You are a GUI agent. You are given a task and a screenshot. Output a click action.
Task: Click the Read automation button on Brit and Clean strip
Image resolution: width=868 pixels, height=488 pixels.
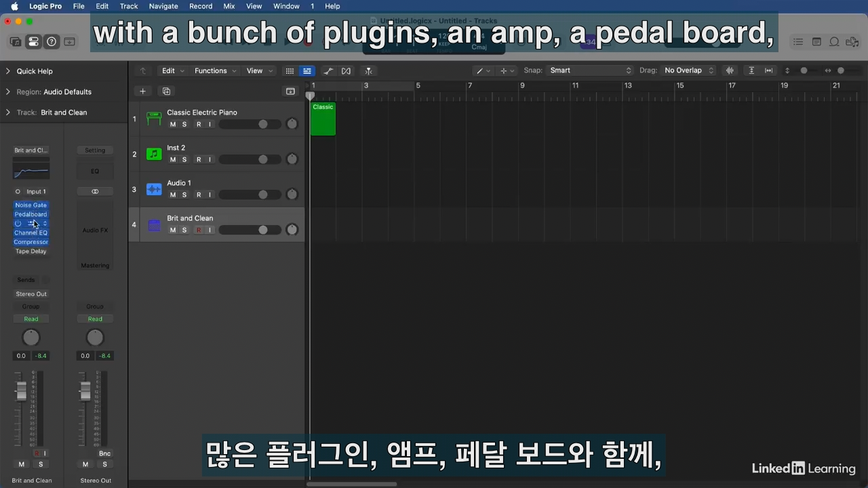(31, 319)
